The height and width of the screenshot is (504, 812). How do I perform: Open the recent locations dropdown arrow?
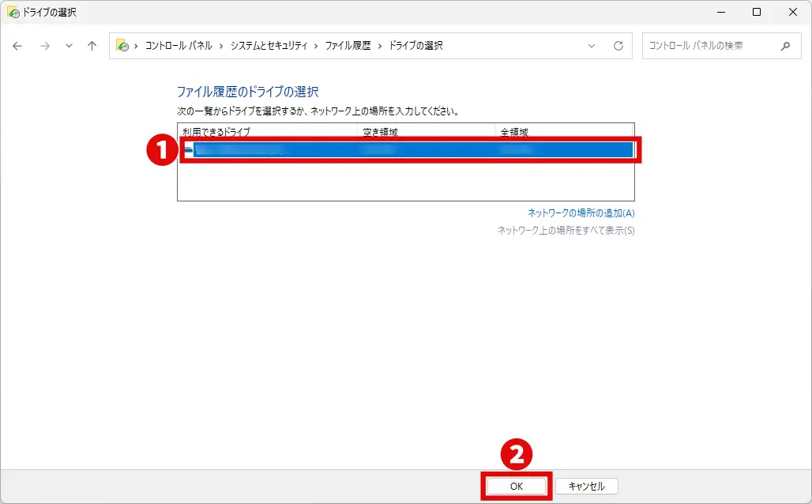(69, 46)
